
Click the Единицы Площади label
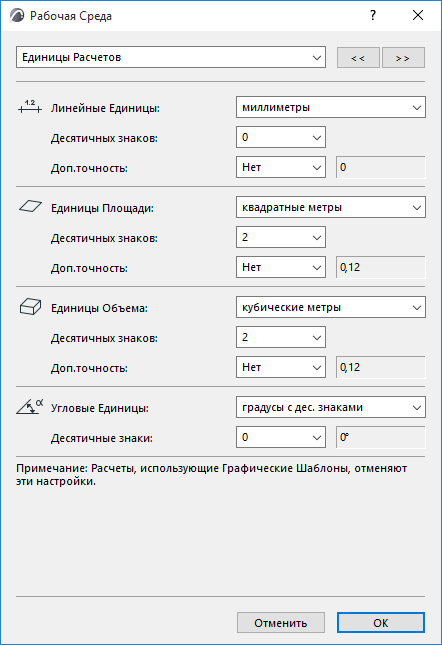[x=102, y=208]
